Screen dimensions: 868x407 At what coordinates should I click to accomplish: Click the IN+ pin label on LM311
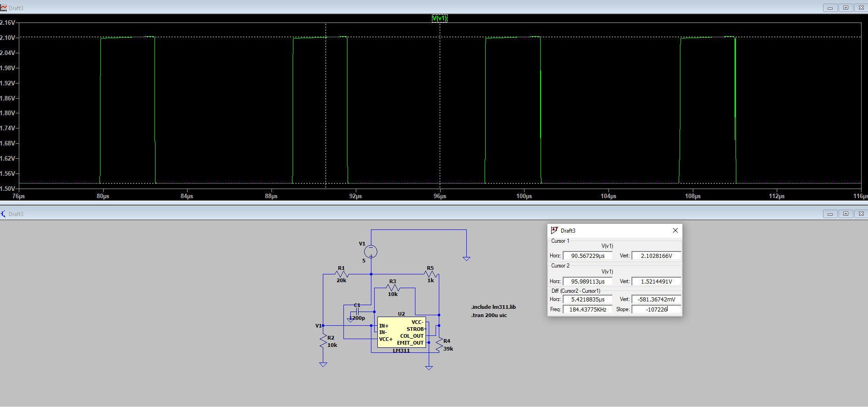tap(383, 326)
